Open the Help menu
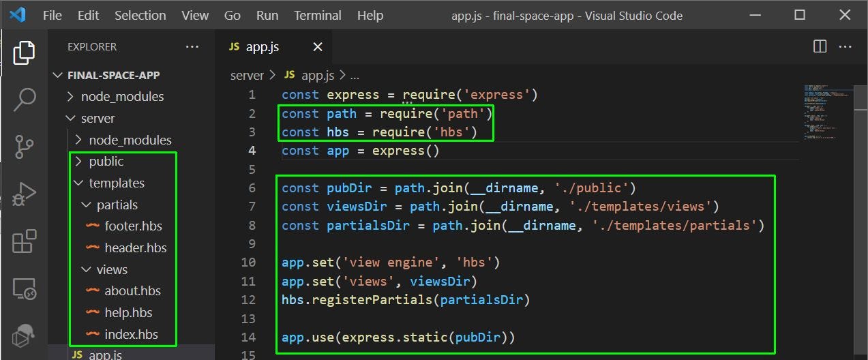Screen dimensions: 868x360 (370, 15)
